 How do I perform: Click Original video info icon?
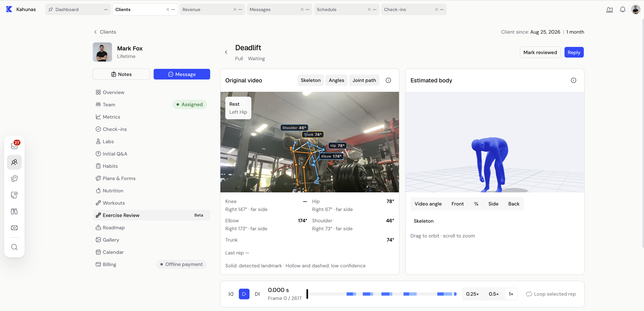point(388,80)
